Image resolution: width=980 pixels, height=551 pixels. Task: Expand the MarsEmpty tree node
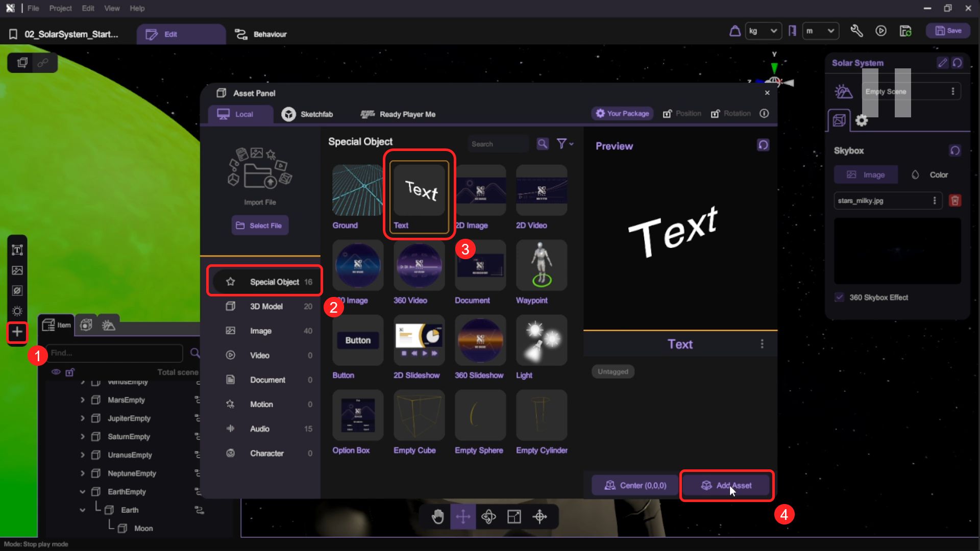click(x=83, y=400)
